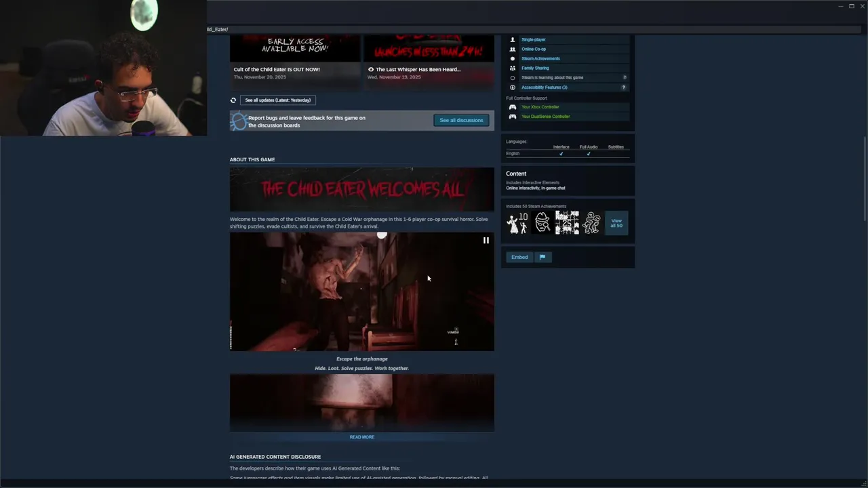
Task: Click 'Online interactivity, In-game chat' text
Action: click(535, 188)
